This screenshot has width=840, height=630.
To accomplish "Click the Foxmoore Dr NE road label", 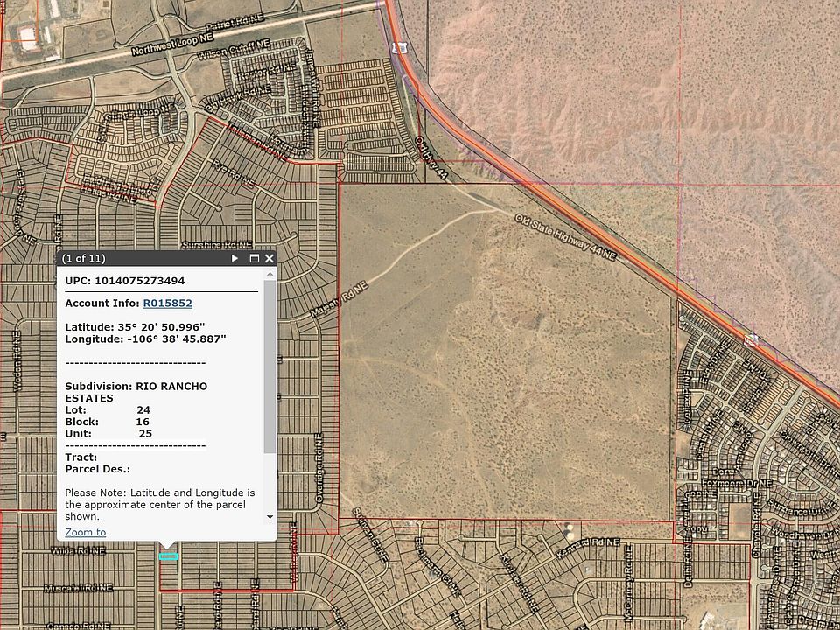I will [737, 483].
